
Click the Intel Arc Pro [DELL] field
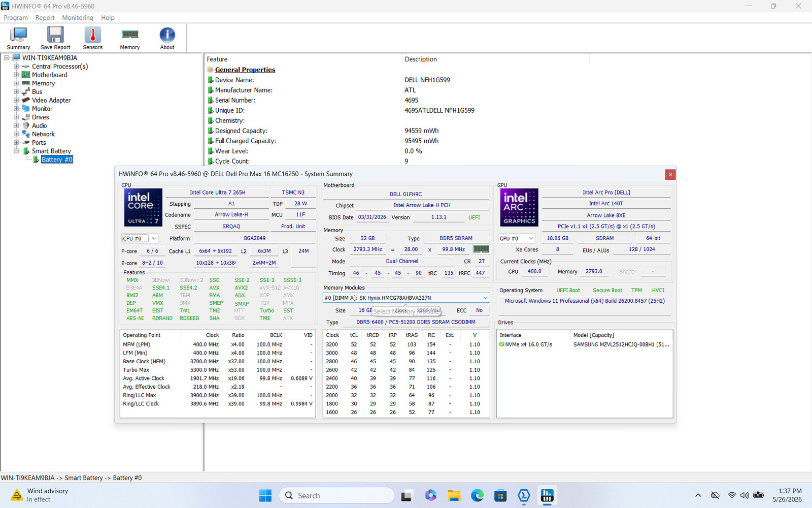(x=606, y=193)
